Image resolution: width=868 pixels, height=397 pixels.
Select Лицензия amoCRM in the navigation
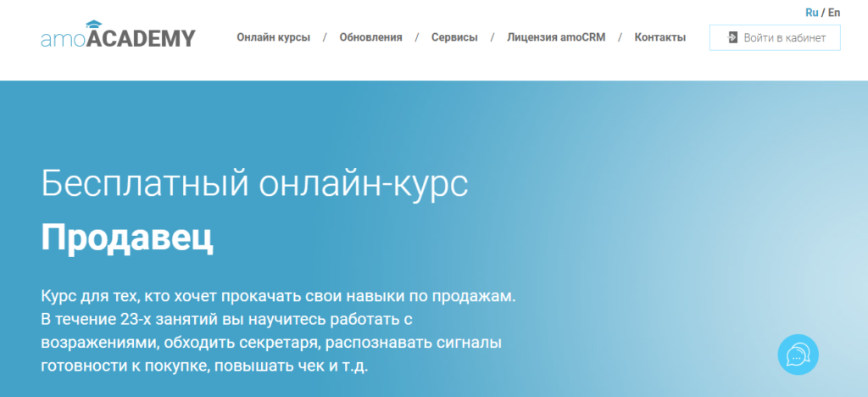coord(556,37)
